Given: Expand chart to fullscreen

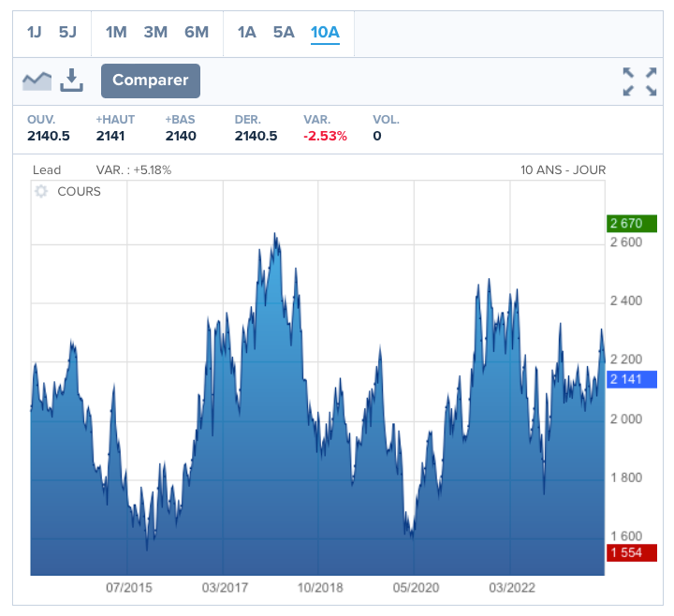Looking at the screenshot, I should [639, 81].
